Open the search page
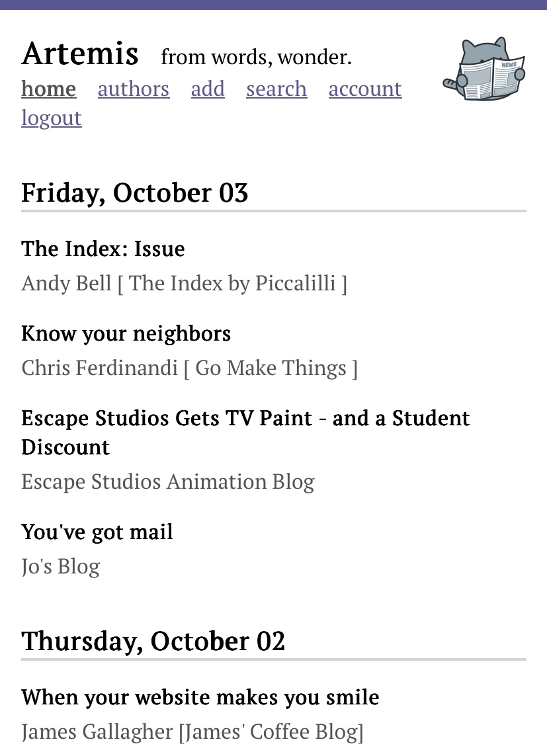Viewport: 547px width, 756px height. tap(276, 89)
